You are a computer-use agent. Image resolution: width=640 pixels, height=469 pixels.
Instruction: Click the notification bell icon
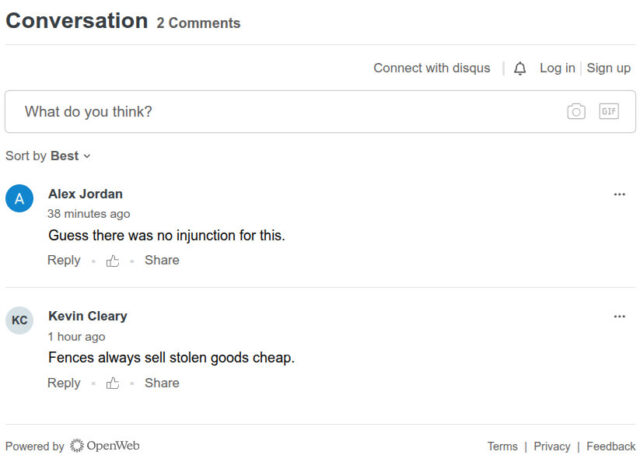520,69
